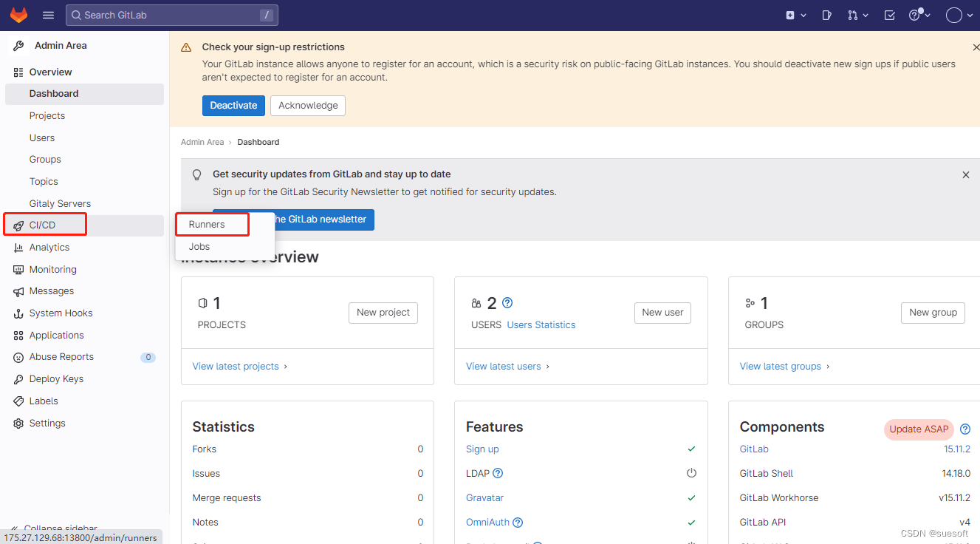Click the Labels tag icon

(x=18, y=401)
